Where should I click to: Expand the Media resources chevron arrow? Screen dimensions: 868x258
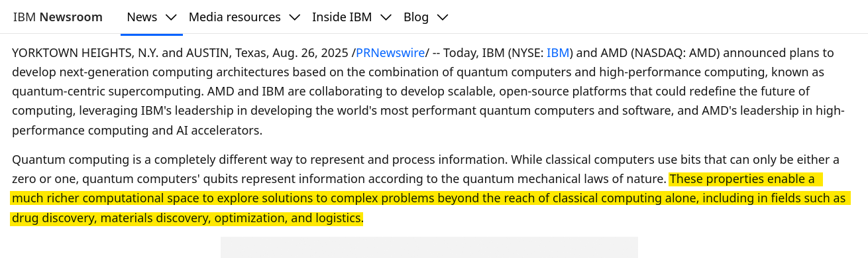coord(295,17)
